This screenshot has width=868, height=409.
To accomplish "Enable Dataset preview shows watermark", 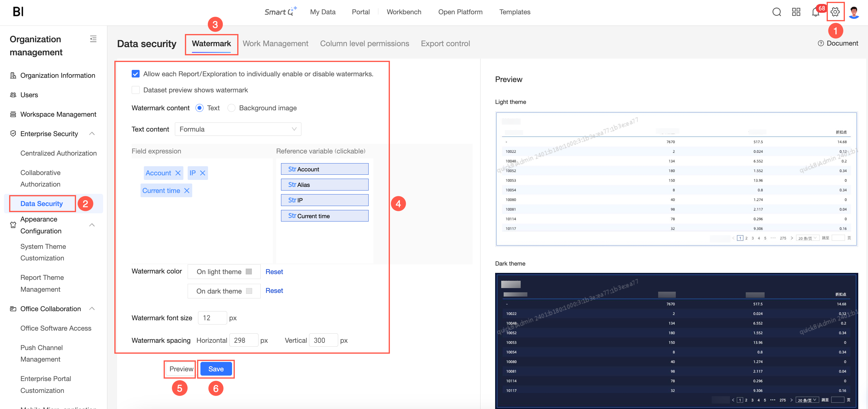I will click(x=135, y=90).
